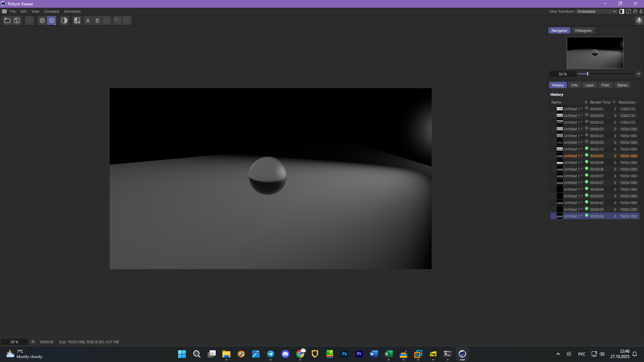Click the Save image floppy icon
Image resolution: width=644 pixels, height=362 pixels.
[17, 21]
